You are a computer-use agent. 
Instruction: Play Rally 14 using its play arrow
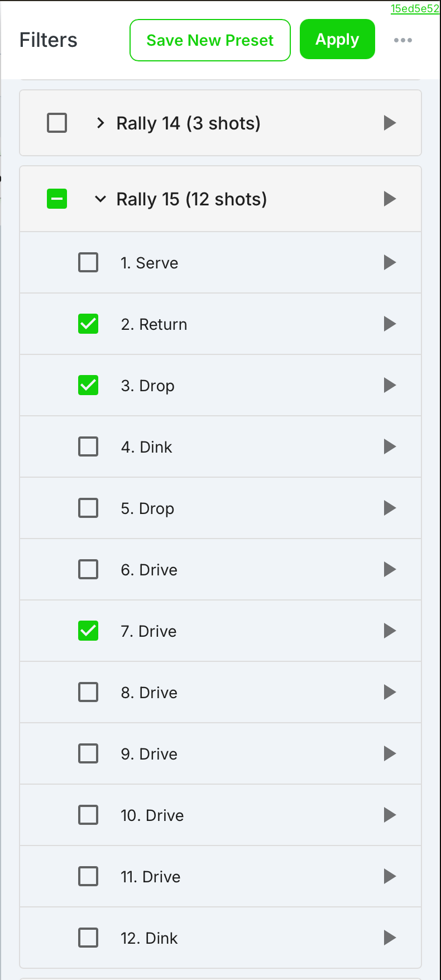[x=390, y=123]
